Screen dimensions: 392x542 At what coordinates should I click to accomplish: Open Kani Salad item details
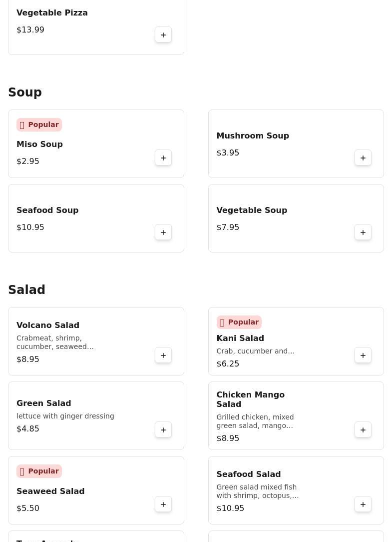pos(240,338)
